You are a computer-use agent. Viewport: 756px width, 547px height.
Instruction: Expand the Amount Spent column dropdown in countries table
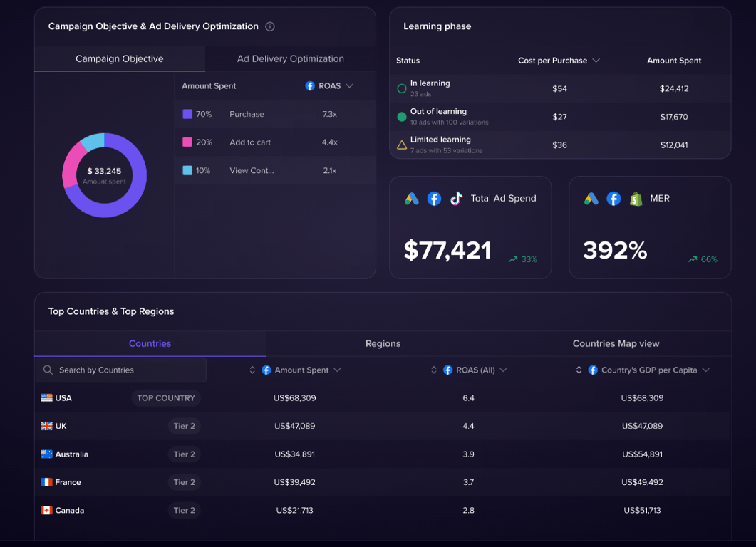[337, 370]
